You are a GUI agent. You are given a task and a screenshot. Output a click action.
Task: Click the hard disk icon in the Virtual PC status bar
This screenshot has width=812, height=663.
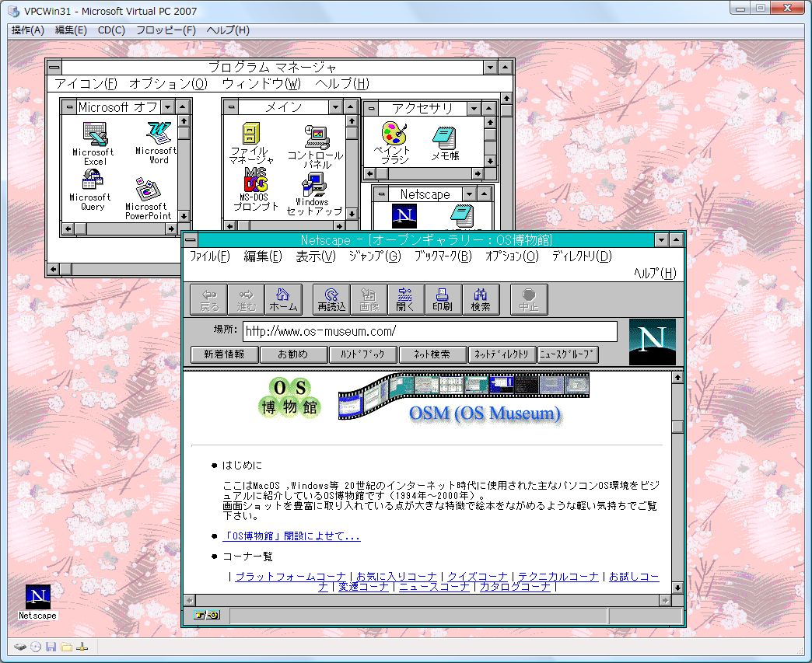[x=20, y=647]
